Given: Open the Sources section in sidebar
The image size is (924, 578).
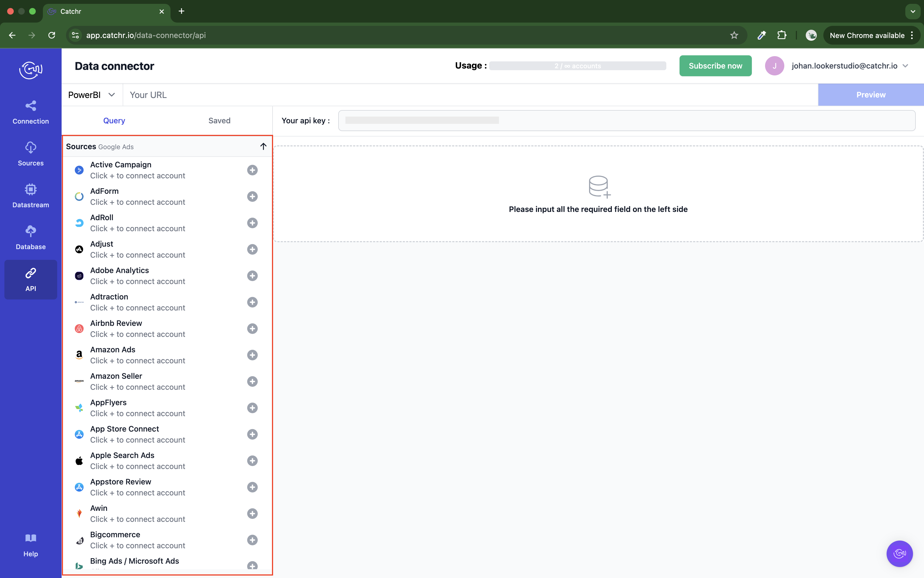Looking at the screenshot, I should [x=31, y=154].
